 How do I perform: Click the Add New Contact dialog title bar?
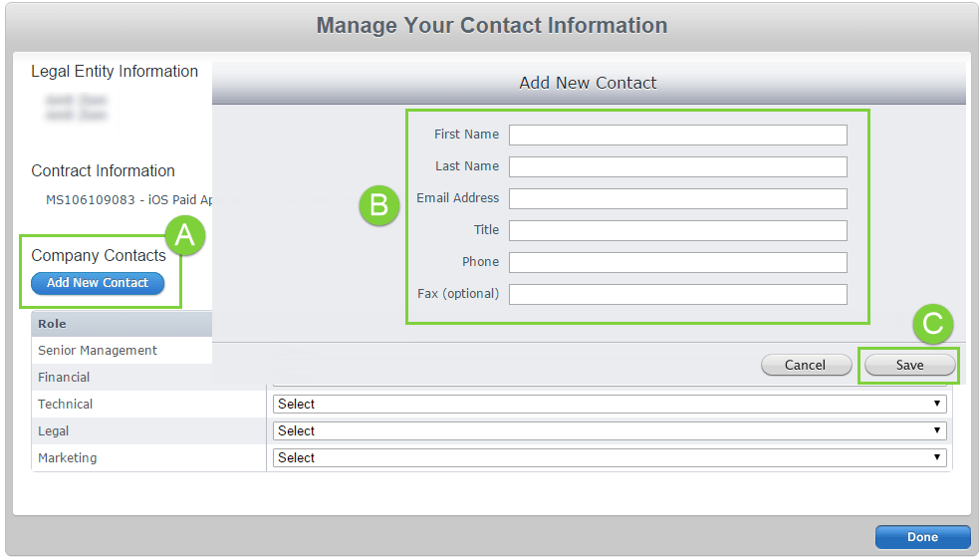pyautogui.click(x=588, y=83)
